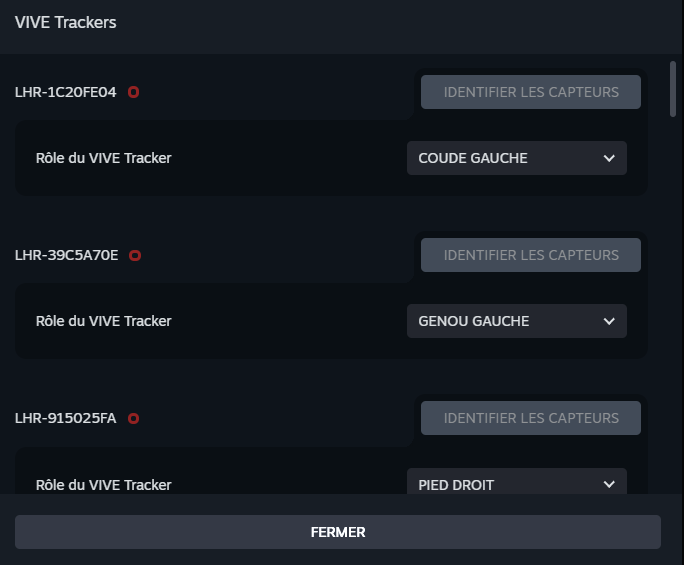Screen dimensions: 684x565
Task: Click chevron arrow on GENOU GAUCHE dropdown
Action: coord(609,321)
